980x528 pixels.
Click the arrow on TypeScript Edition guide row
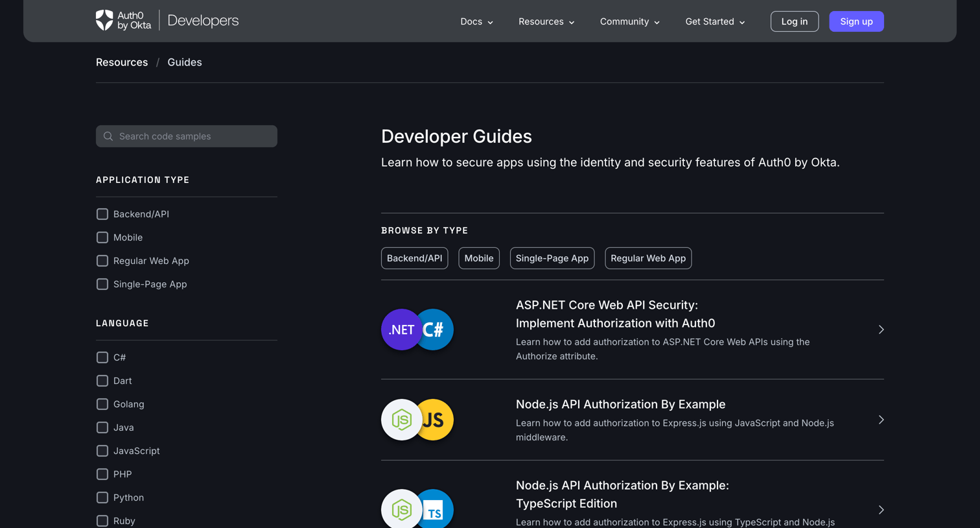(x=881, y=510)
